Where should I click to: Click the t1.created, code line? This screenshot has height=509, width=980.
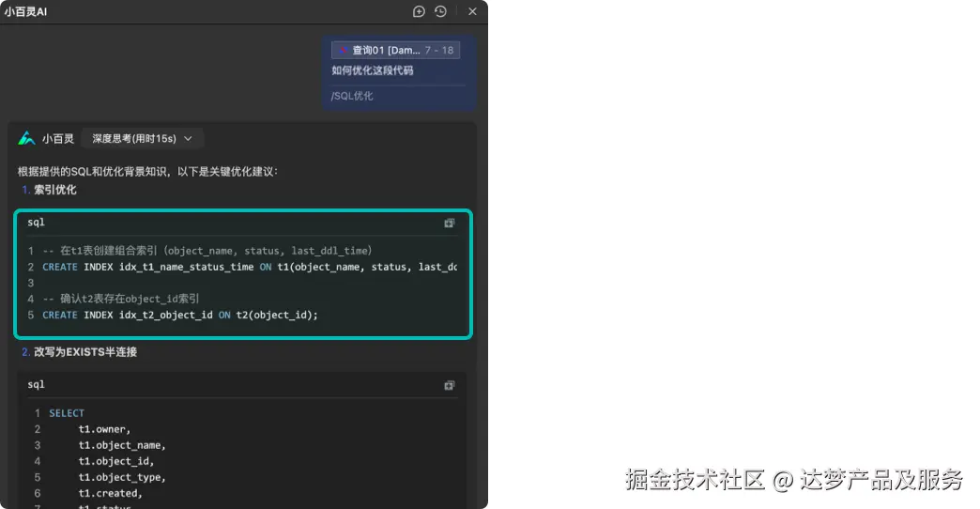pyautogui.click(x=110, y=493)
